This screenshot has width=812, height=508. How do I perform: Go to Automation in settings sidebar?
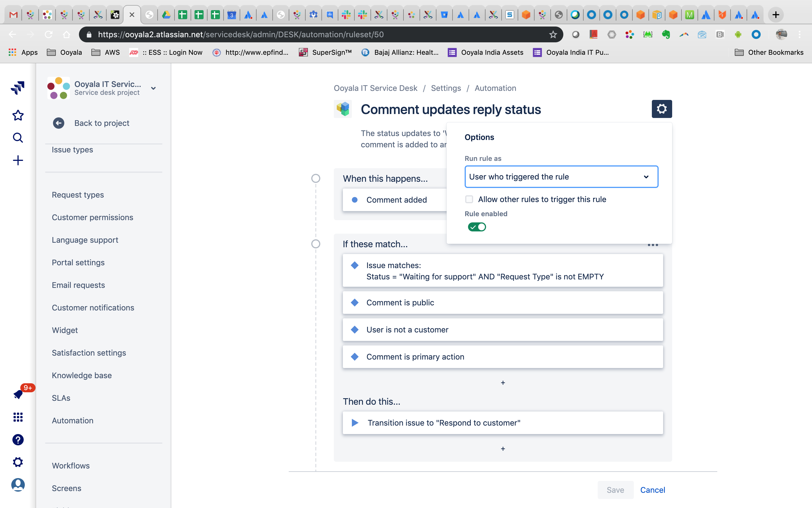[x=72, y=420]
